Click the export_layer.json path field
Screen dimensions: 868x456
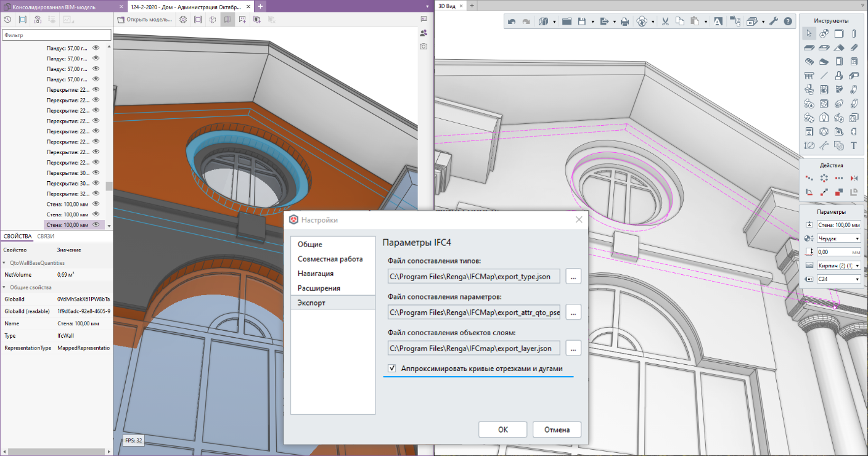[x=473, y=348]
